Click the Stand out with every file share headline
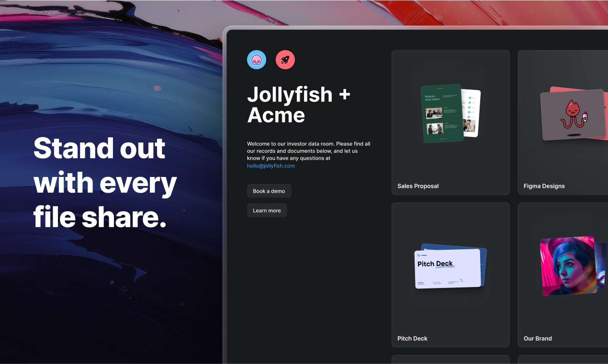Screen dimensions: 608x364 [x=105, y=183]
